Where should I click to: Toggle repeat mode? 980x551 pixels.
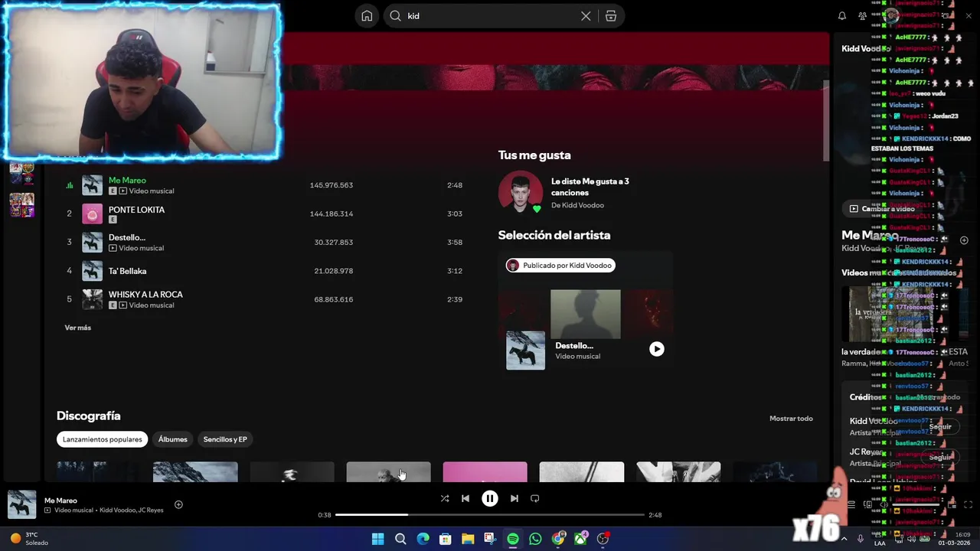point(535,498)
